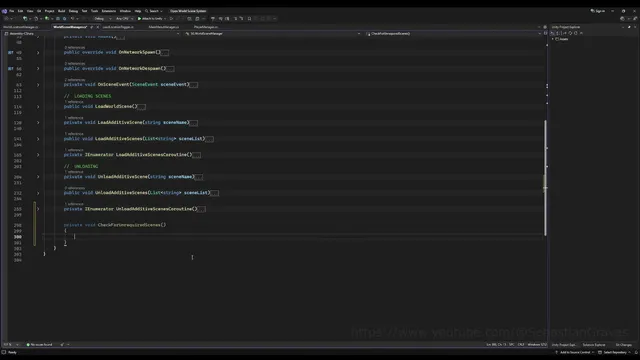Open the Test menu
640x360 pixels.
coord(84,11)
